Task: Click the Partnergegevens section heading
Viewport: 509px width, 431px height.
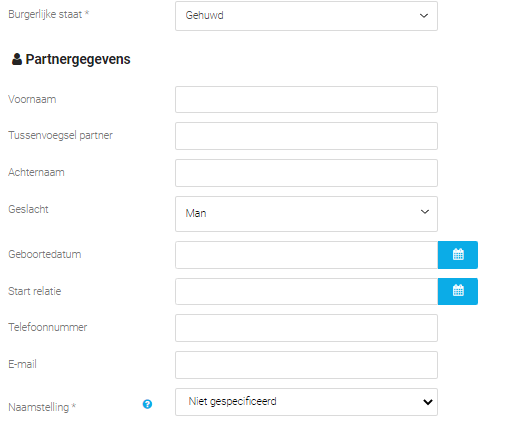Action: pyautogui.click(x=78, y=59)
